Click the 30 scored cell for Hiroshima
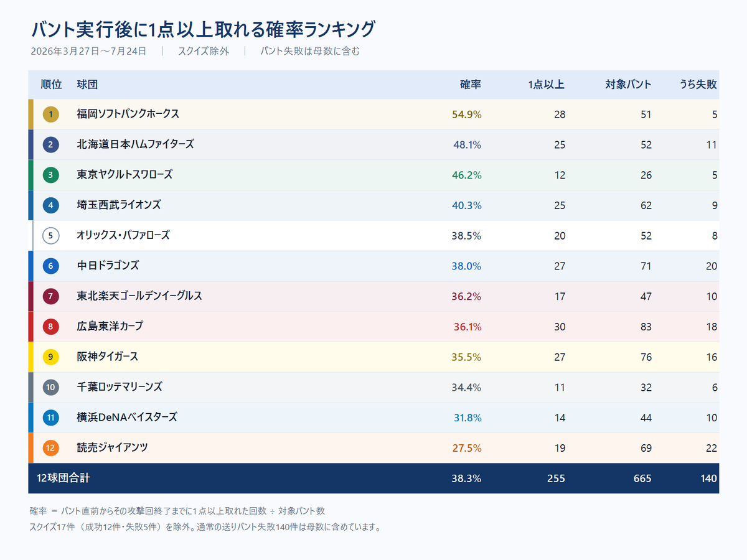The height and width of the screenshot is (560, 747). pyautogui.click(x=560, y=327)
